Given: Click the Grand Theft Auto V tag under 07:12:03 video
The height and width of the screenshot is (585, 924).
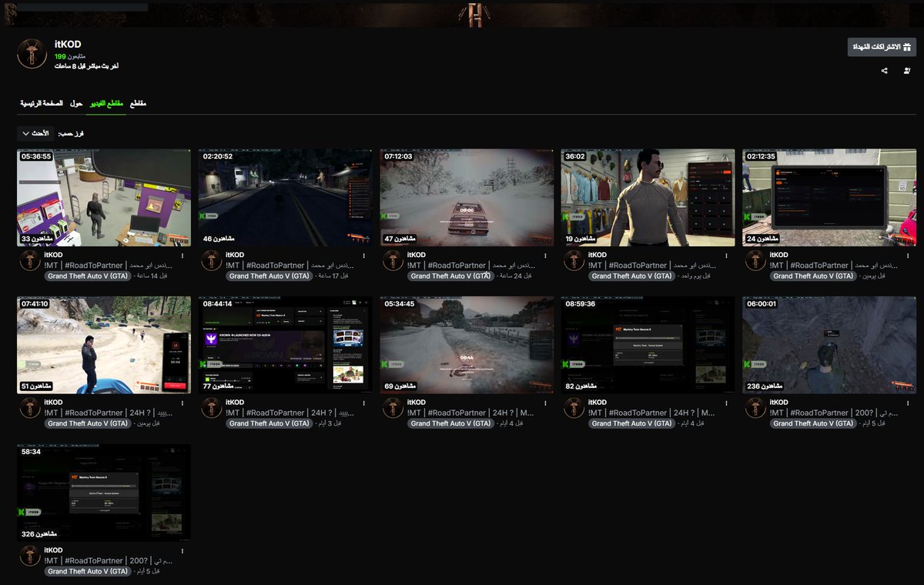Looking at the screenshot, I should click(451, 276).
